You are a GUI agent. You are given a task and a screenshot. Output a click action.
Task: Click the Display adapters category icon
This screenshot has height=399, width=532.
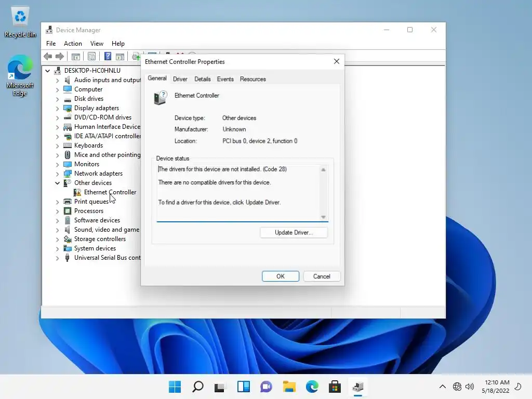click(68, 108)
